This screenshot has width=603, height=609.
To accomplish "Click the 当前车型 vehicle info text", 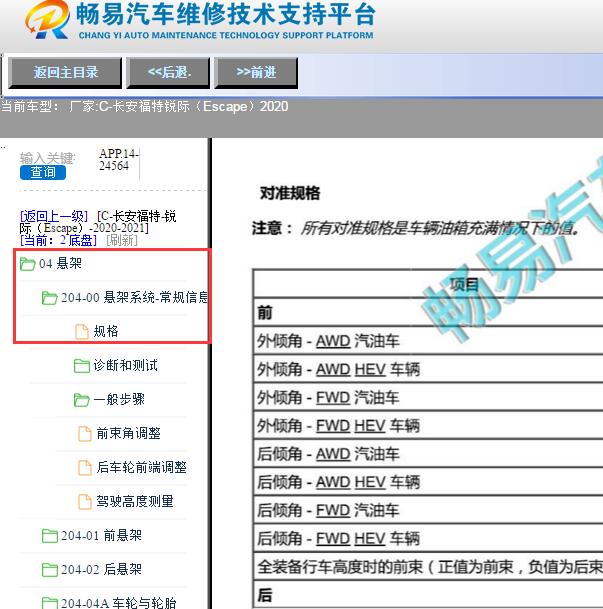I will 144,106.
